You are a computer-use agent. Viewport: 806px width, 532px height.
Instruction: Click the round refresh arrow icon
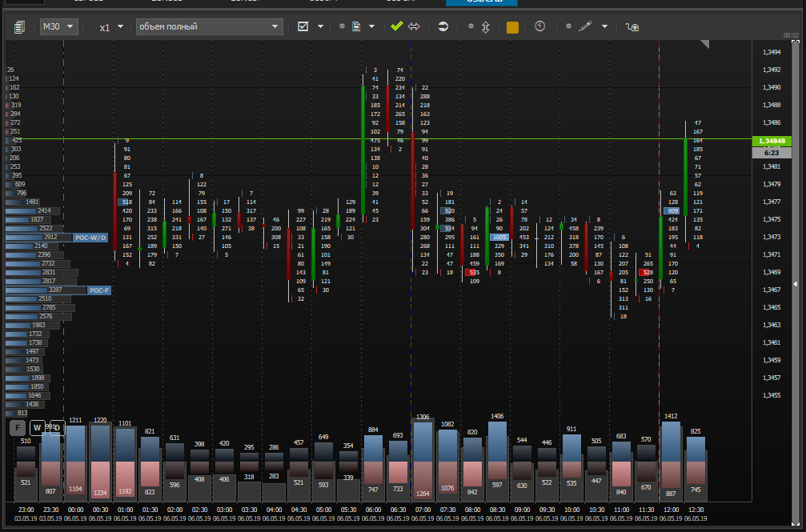tap(443, 26)
